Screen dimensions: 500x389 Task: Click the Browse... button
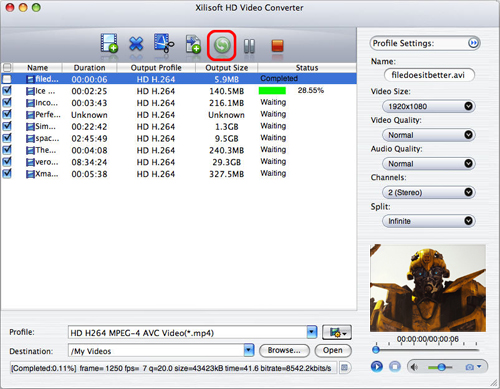tap(284, 350)
